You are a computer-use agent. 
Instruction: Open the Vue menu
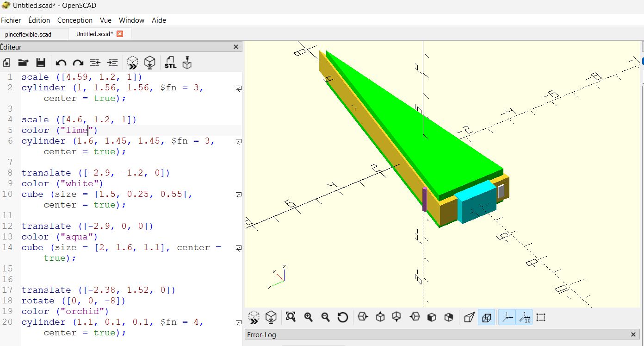105,20
